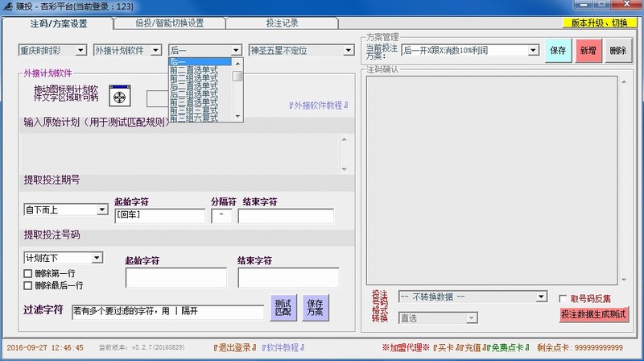This screenshot has height=361, width=644.
Task: Click the 测试匹配 button
Action: 283,307
